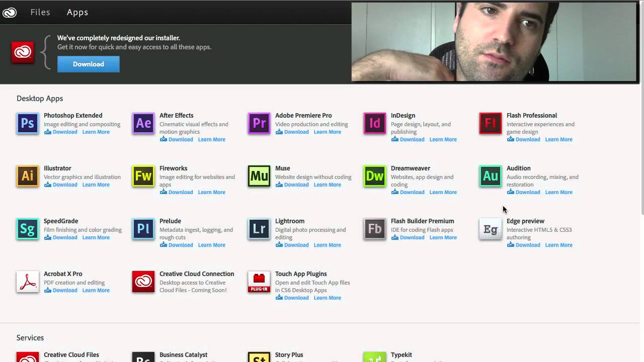Download Muse
This screenshot has height=362, width=644.
(x=292, y=185)
